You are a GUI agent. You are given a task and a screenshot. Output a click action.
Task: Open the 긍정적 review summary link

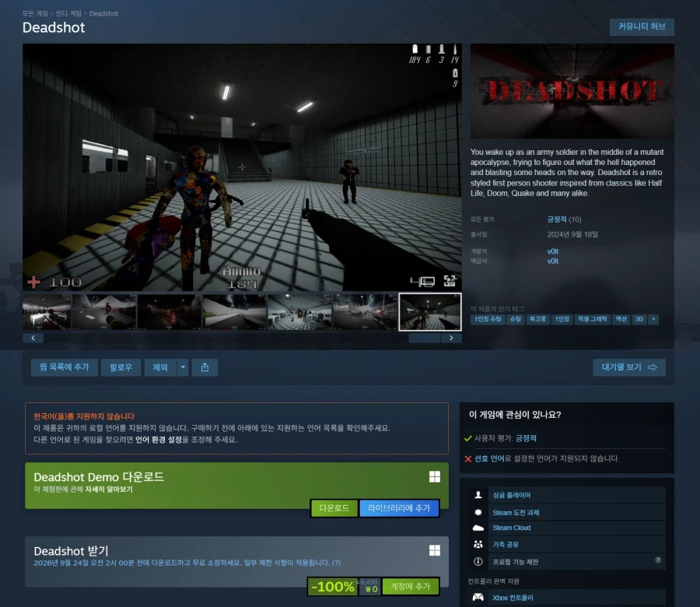pos(557,219)
